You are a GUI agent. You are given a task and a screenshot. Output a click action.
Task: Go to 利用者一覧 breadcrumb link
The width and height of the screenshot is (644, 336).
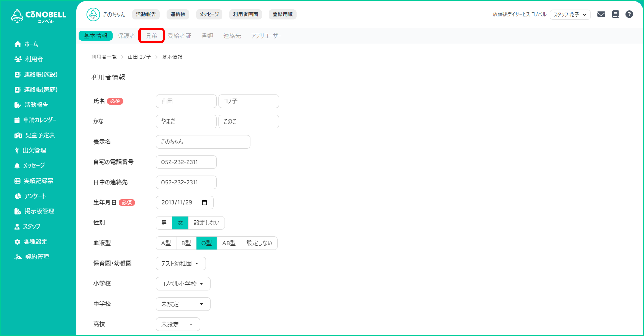[x=104, y=57]
